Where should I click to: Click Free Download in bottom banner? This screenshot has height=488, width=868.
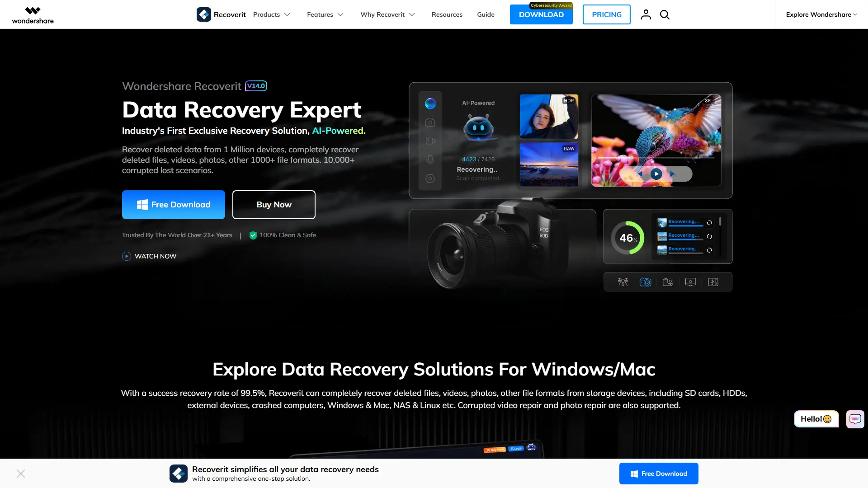[x=659, y=474]
